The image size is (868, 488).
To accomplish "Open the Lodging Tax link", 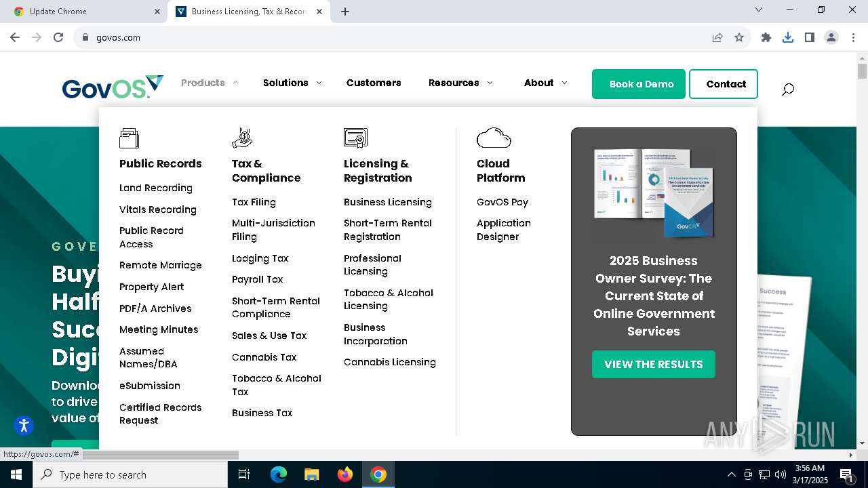I will coord(260,258).
